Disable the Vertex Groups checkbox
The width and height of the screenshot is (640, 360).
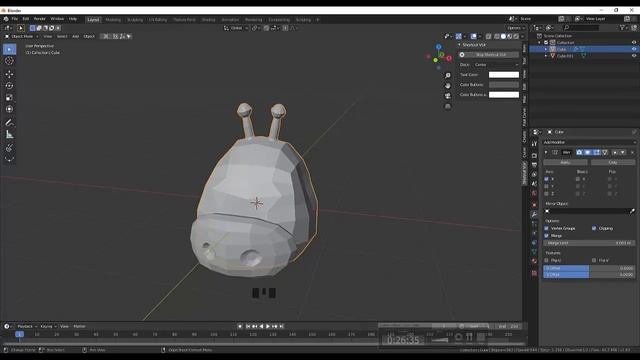point(547,228)
